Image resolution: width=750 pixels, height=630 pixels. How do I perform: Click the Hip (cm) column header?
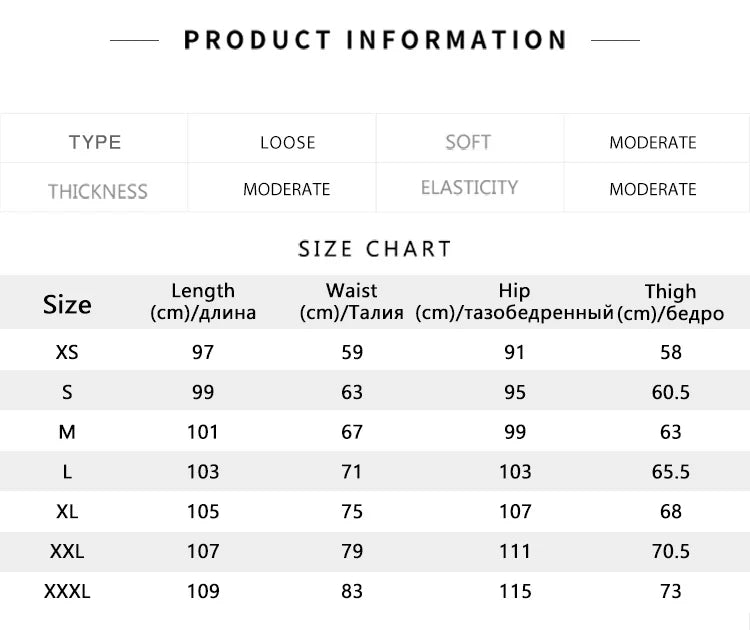[514, 301]
